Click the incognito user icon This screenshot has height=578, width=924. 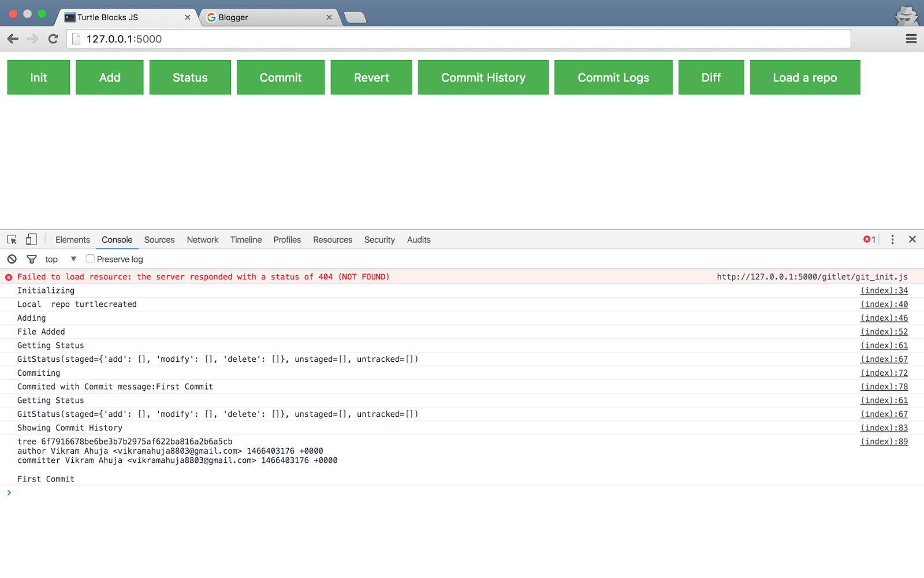point(906,16)
